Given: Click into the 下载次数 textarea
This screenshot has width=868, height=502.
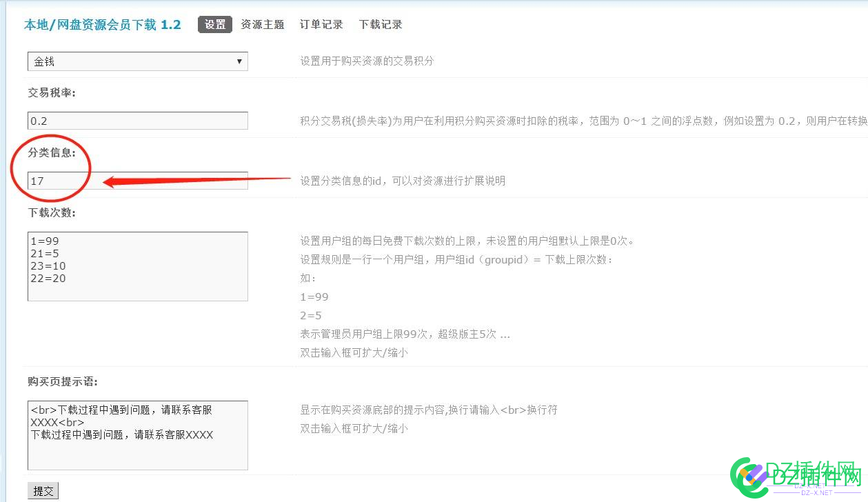Looking at the screenshot, I should (138, 266).
